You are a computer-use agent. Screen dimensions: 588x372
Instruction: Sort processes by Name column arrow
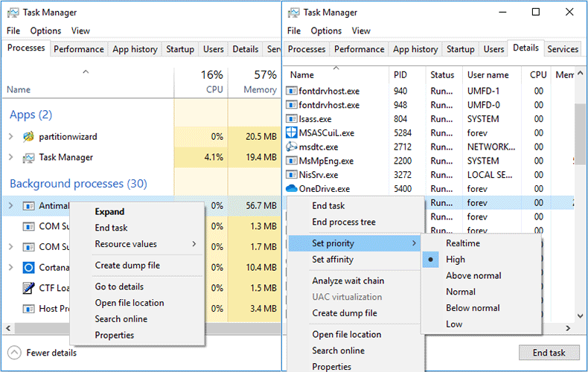(x=86, y=71)
